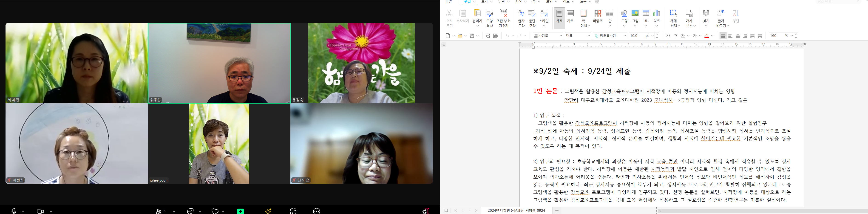Click 찾기 find binoculars tool
Screen dimensions: 868x214
[x=706, y=18]
